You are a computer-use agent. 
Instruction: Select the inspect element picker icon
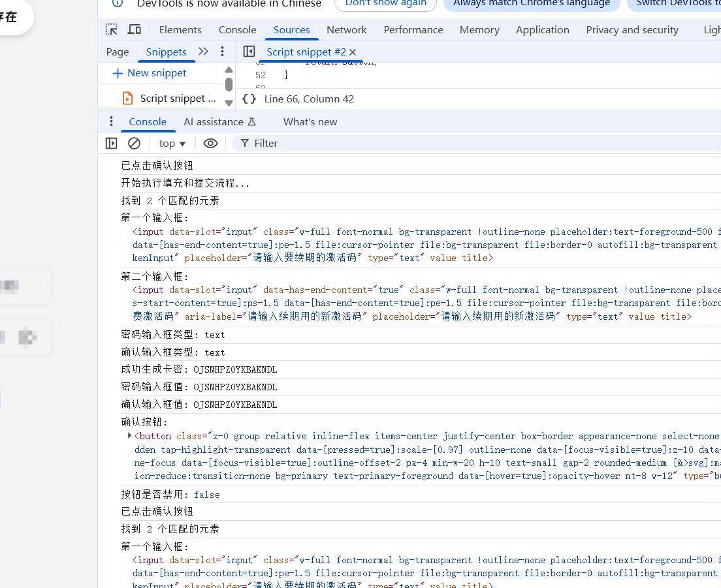click(x=110, y=29)
